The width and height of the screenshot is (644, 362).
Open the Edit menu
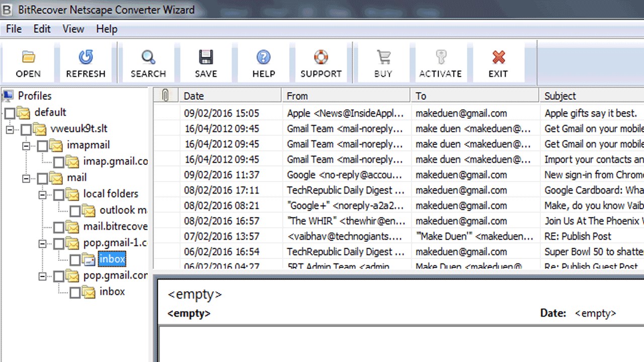[42, 29]
